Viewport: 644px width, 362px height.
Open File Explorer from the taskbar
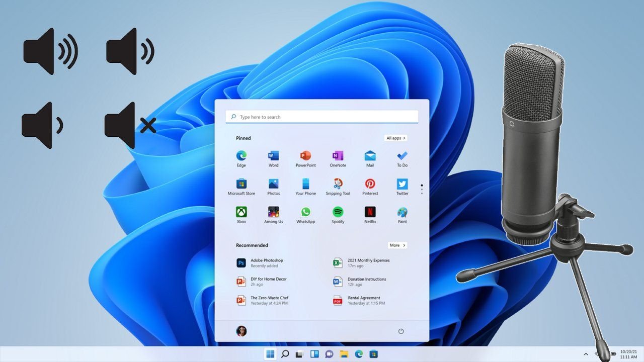pyautogui.click(x=344, y=354)
